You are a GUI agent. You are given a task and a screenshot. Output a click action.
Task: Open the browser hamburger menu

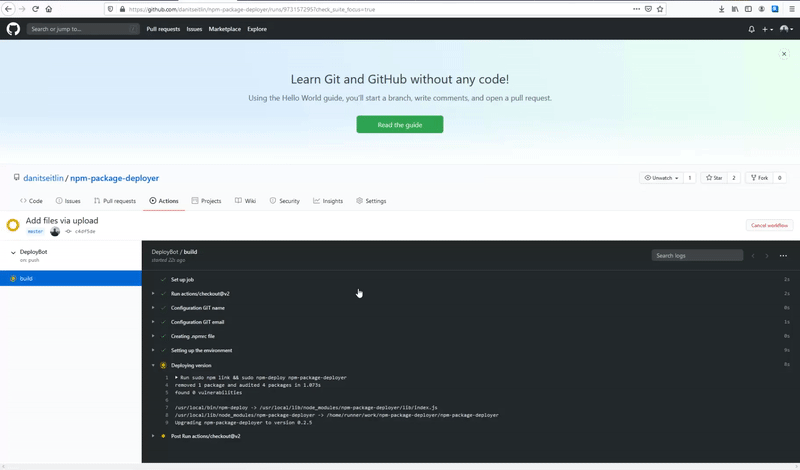pos(792,9)
